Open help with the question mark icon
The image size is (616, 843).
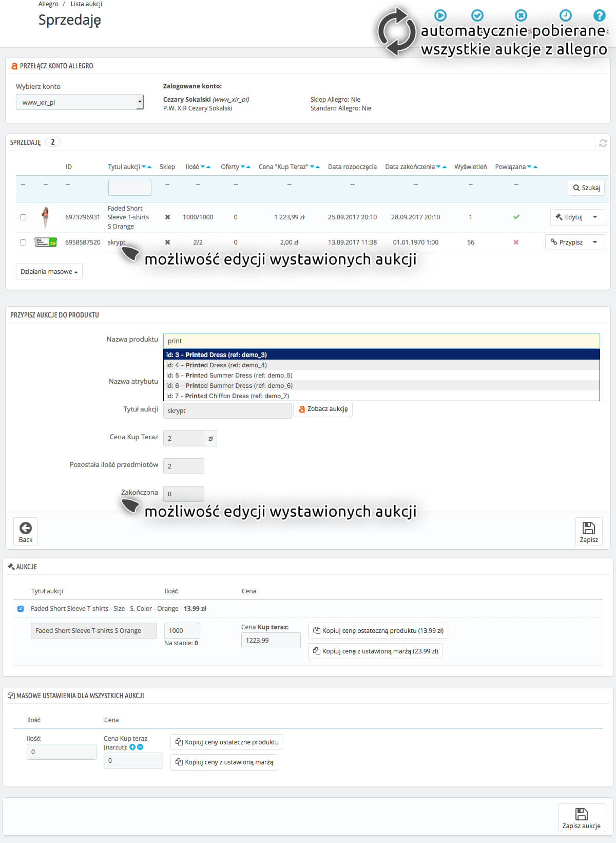pos(599,15)
